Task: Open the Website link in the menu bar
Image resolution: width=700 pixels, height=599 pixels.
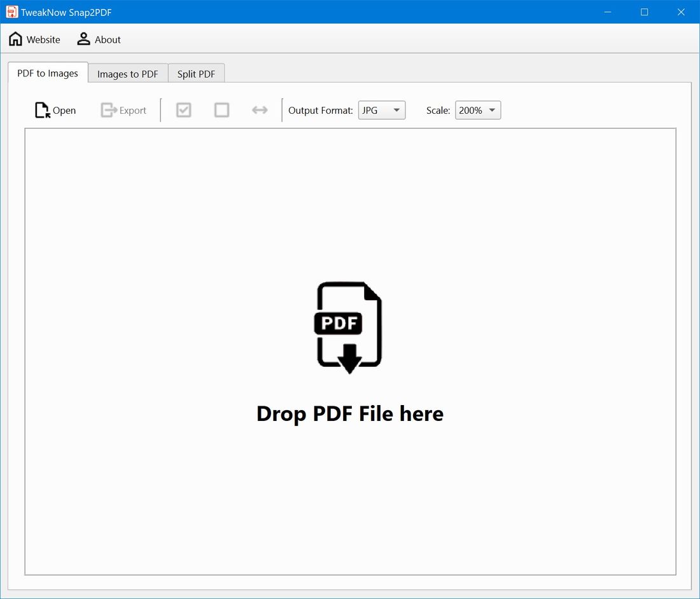Action: pos(42,39)
